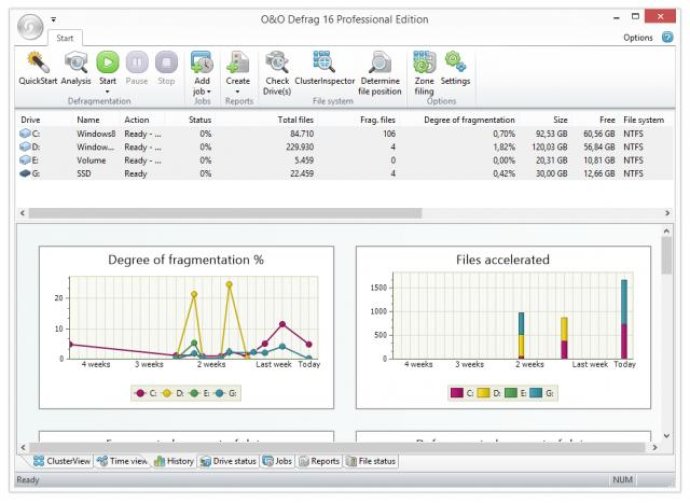Click the drive list scroll left arrow
Viewport: 690px width, 503px height.
coord(22,213)
